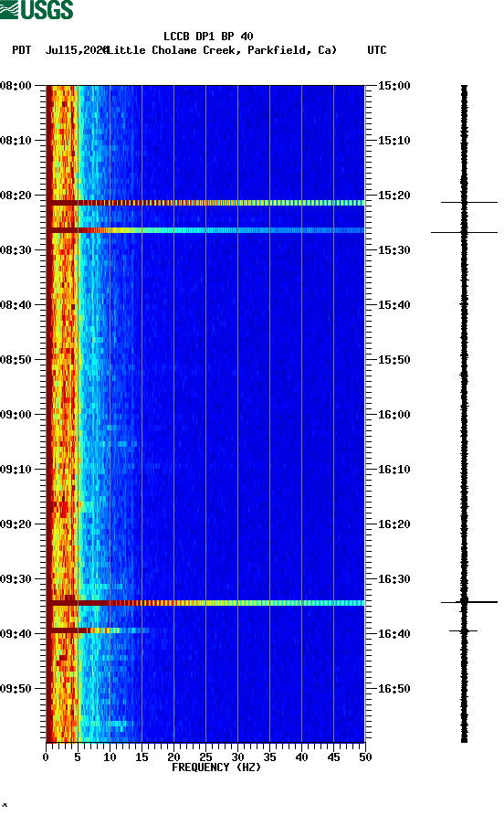The height and width of the screenshot is (815, 504).
Task: Click the 08:40 PDT time label
Action: coord(16,304)
